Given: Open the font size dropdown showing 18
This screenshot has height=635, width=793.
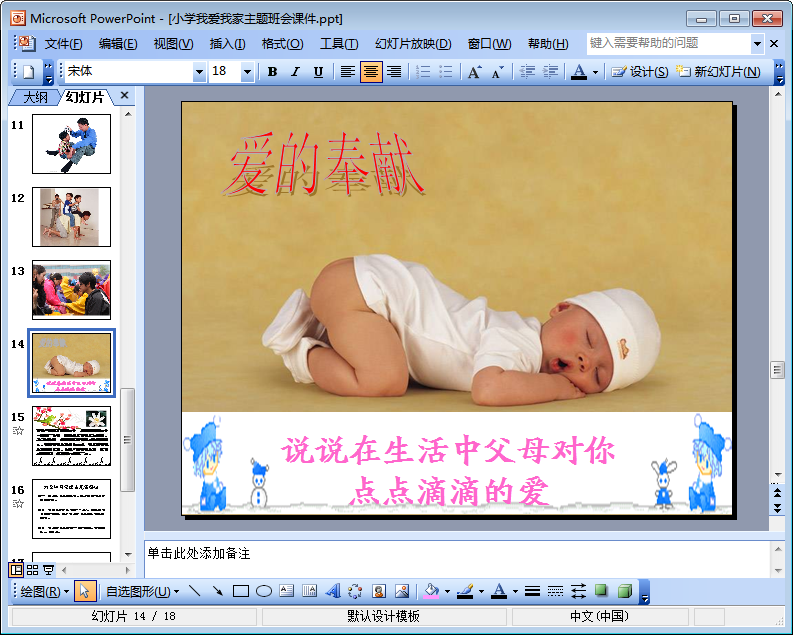Looking at the screenshot, I should [x=247, y=72].
